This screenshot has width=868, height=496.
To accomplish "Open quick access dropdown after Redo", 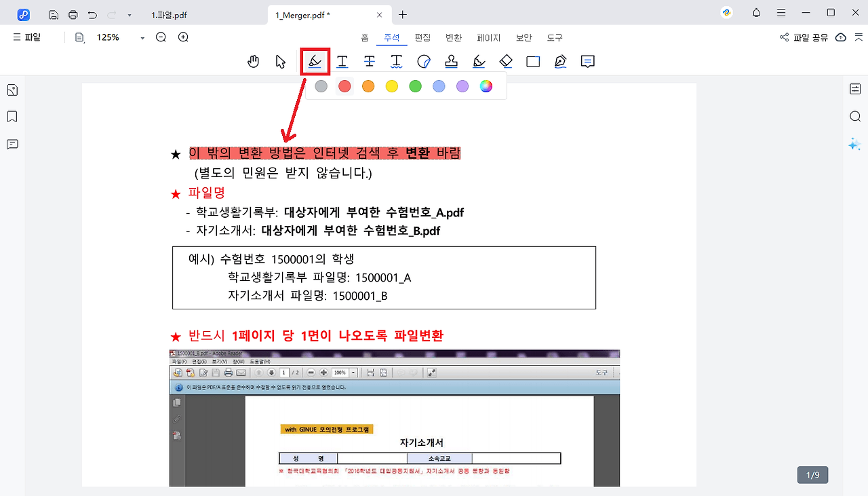I will click(129, 14).
